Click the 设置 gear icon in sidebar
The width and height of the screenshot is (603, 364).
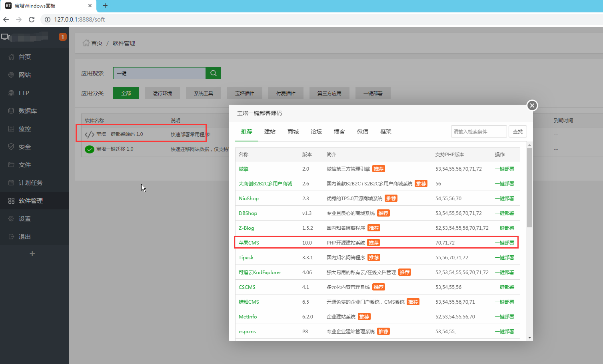[x=11, y=219]
